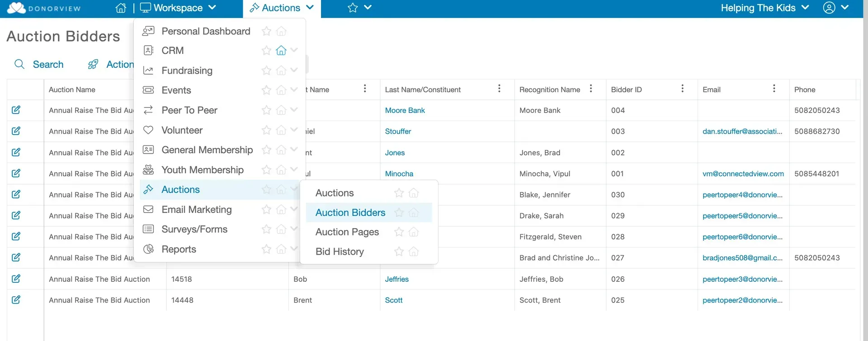Select the phone number 5088682730
Viewport: 868px width, 341px height.
[x=817, y=131]
